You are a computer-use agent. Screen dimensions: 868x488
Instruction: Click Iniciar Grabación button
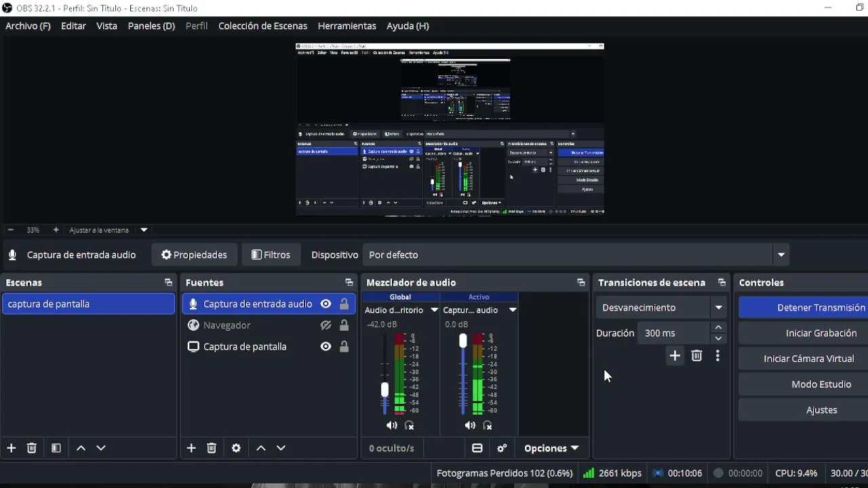click(x=803, y=333)
